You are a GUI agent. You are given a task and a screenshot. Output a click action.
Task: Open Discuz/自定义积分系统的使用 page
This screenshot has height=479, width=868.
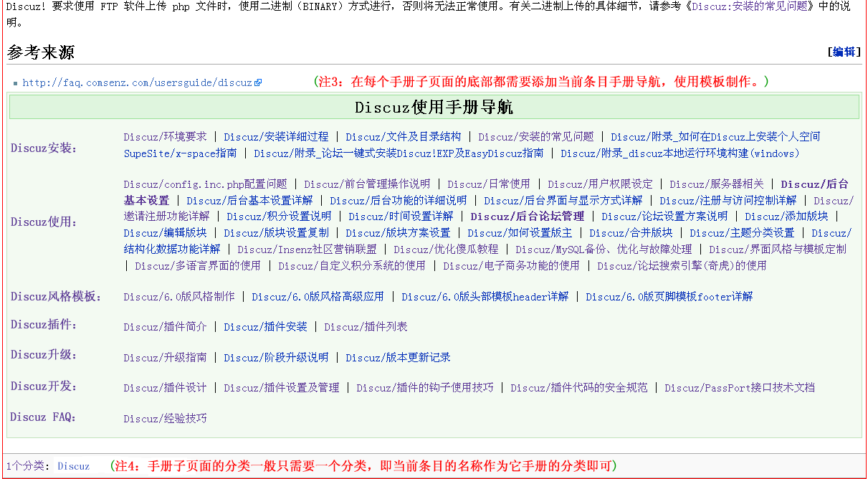pos(352,265)
